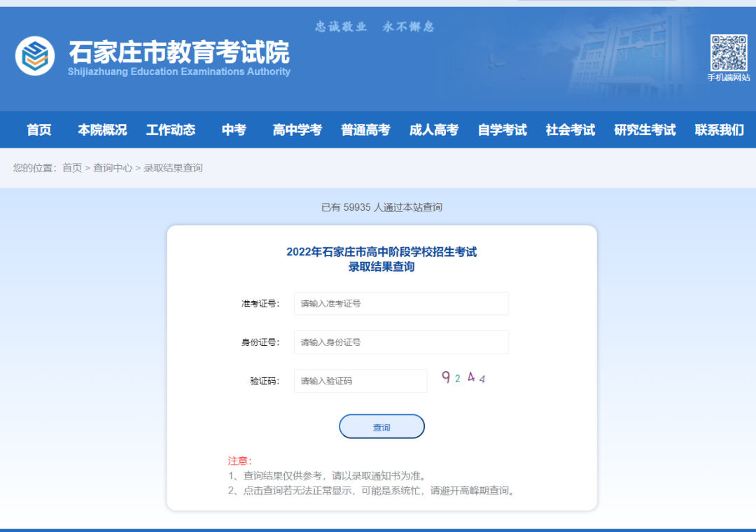Screen dimensions: 756x532
Task: Select 社会考试 from the navbar
Action: coord(569,129)
